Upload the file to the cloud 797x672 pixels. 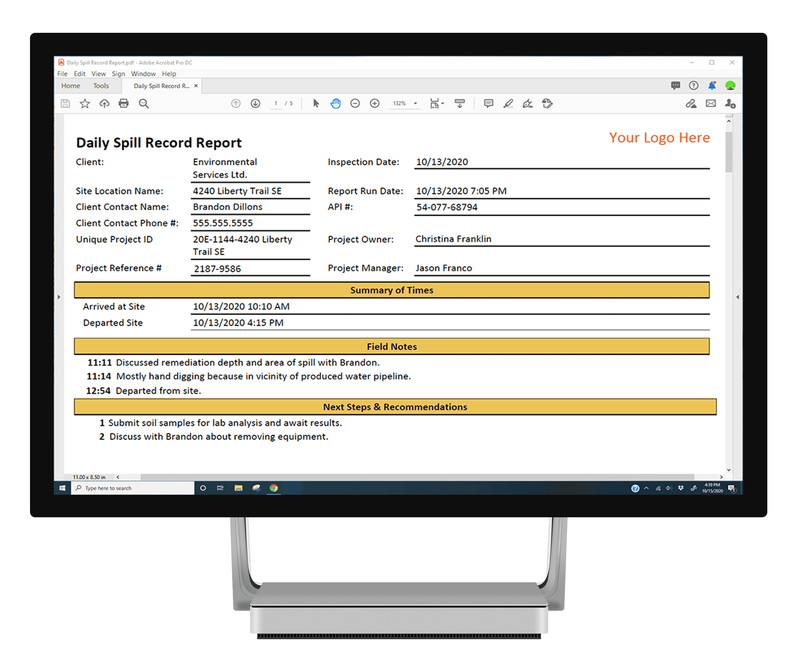pyautogui.click(x=104, y=103)
